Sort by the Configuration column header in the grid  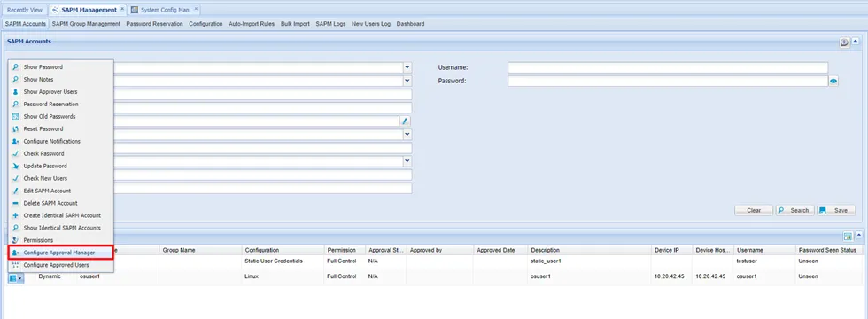tap(283, 250)
